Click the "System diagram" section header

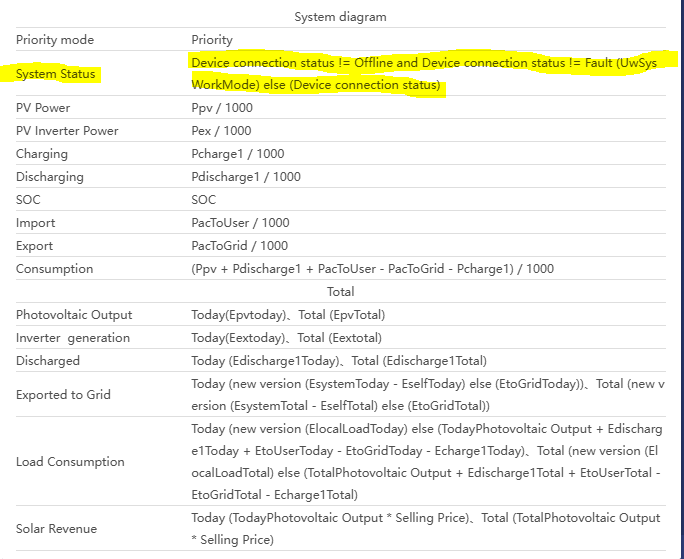pos(340,17)
